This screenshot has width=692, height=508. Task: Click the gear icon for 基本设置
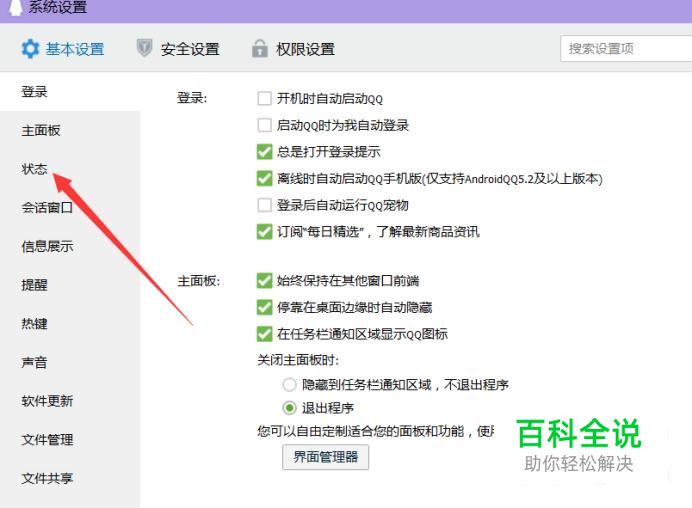30,49
